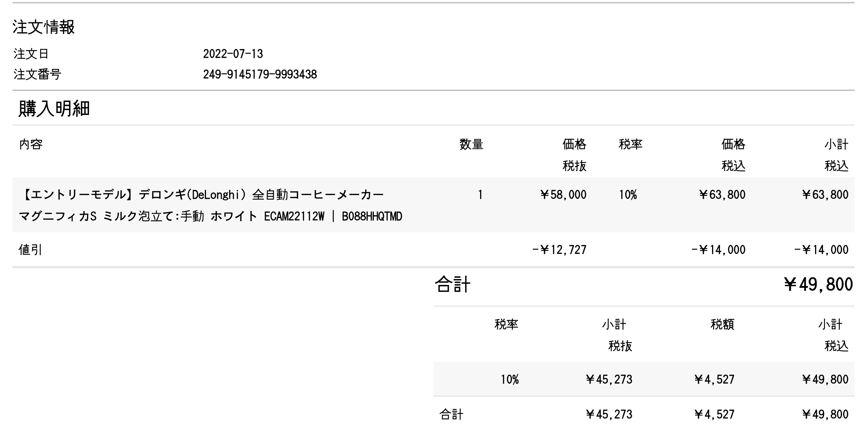Click the DeLonghi product name line
This screenshot has width=868, height=438.
[x=201, y=195]
